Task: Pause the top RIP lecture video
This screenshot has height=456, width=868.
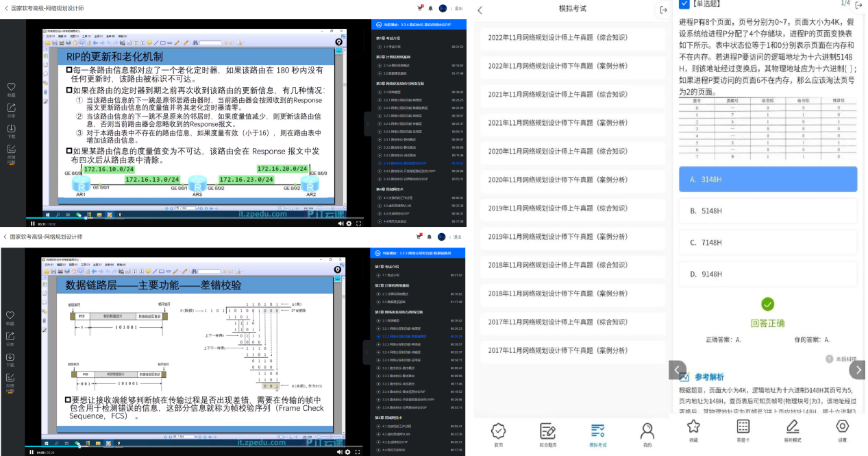Action: [x=32, y=223]
